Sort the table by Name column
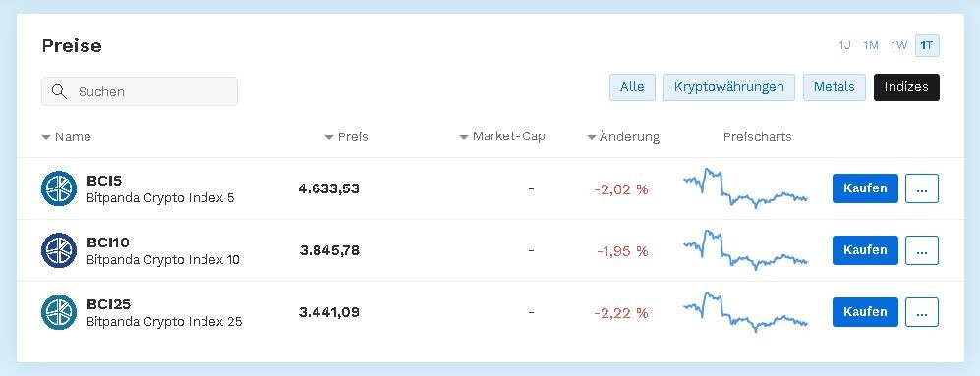Image resolution: width=980 pixels, height=376 pixels. point(66,136)
